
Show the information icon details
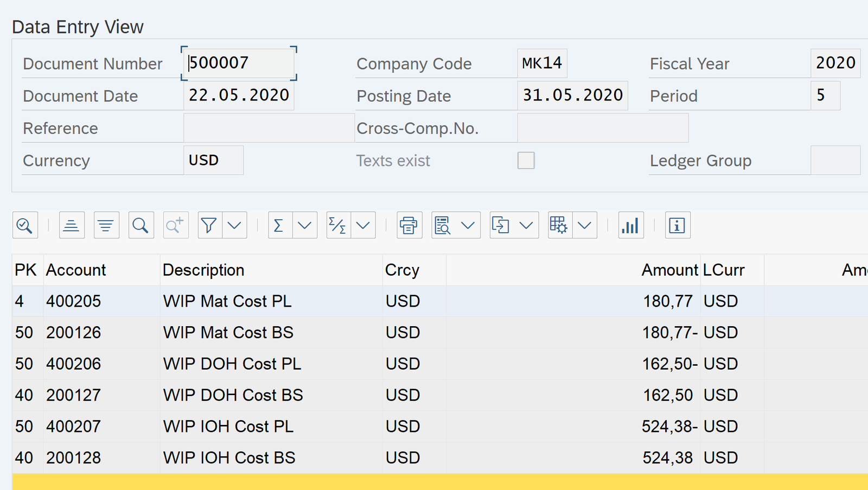tap(678, 225)
